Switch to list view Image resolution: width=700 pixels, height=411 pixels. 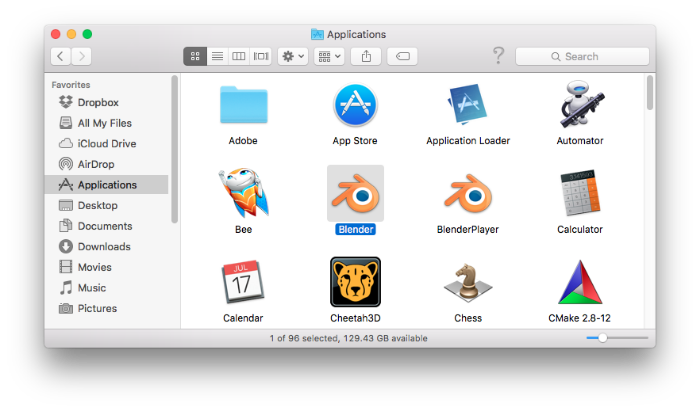[x=217, y=56]
